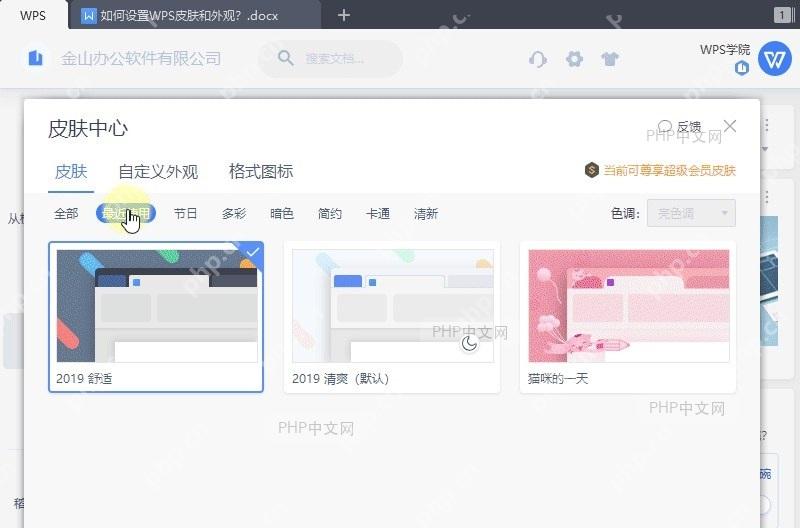Click the tab count box in title bar
The height and width of the screenshot is (528, 800).
[781, 15]
